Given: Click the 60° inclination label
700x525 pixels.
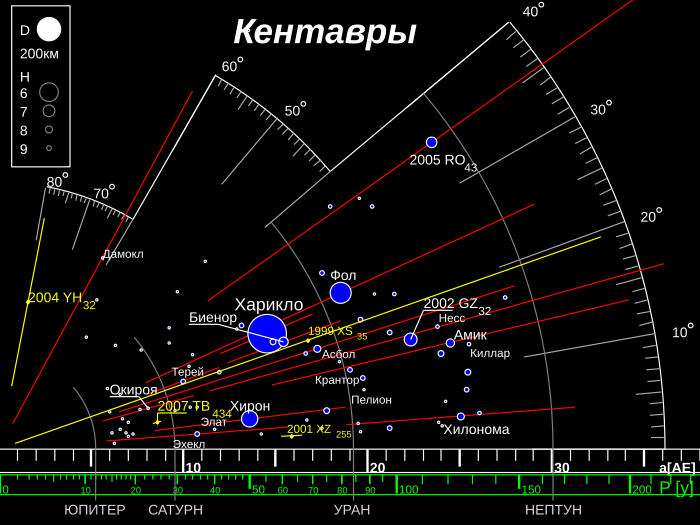Looking at the screenshot, I should click(x=233, y=65).
